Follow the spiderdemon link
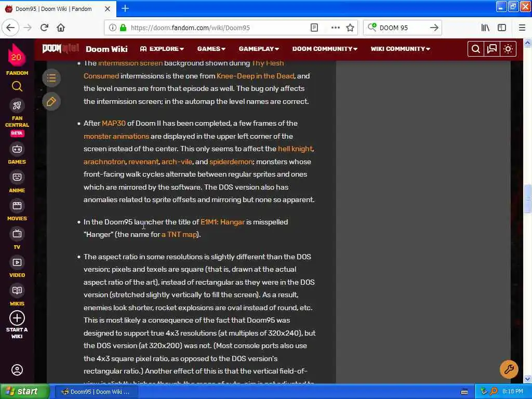532x399 pixels. click(231, 162)
